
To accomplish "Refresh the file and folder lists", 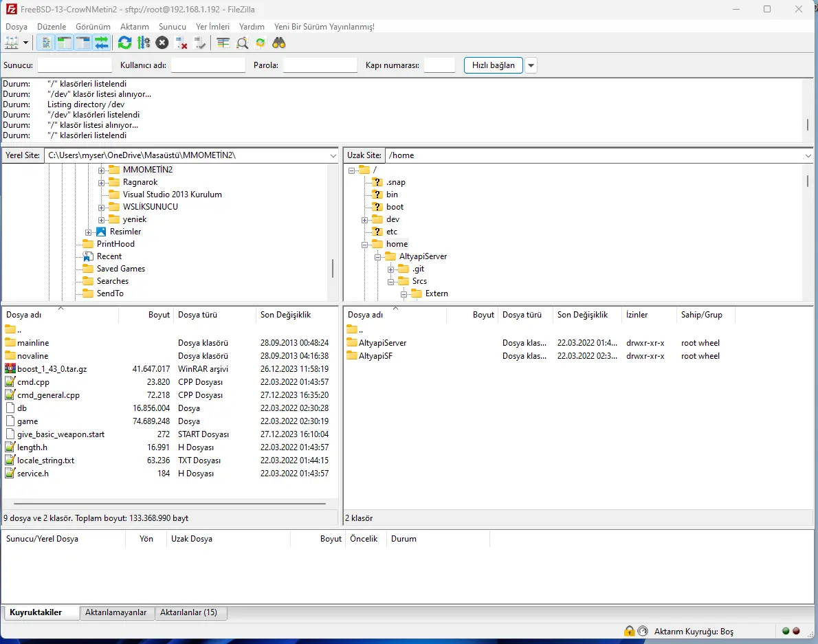I will point(124,43).
